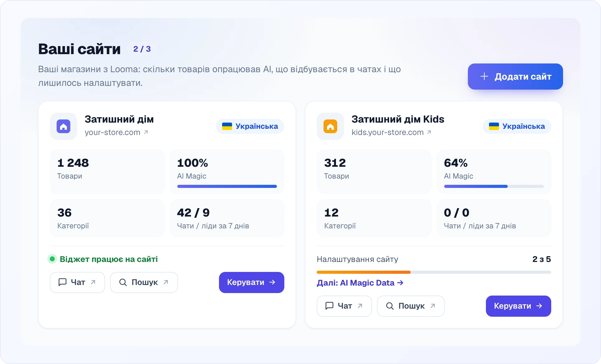Click the Затишний дім Kids site title
The image size is (601, 364).
pyautogui.click(x=398, y=119)
